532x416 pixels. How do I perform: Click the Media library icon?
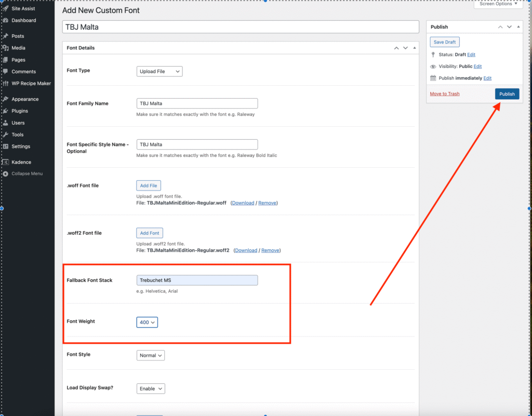[5, 48]
